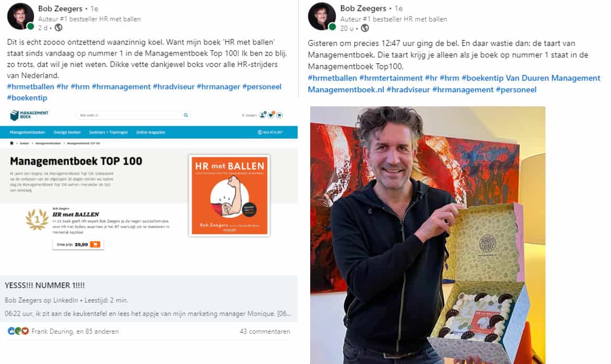Click the Managementboek logo in embedded page
The height and width of the screenshot is (364, 611).
pos(29,115)
